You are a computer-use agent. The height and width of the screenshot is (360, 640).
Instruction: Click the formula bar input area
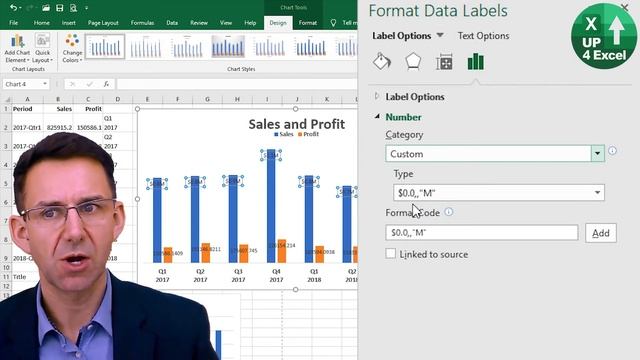coord(237,84)
